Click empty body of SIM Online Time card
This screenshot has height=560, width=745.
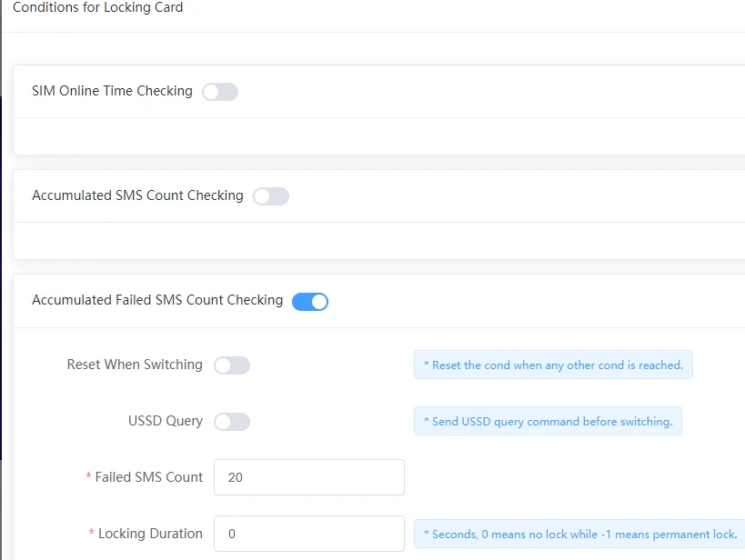pyautogui.click(x=364, y=136)
